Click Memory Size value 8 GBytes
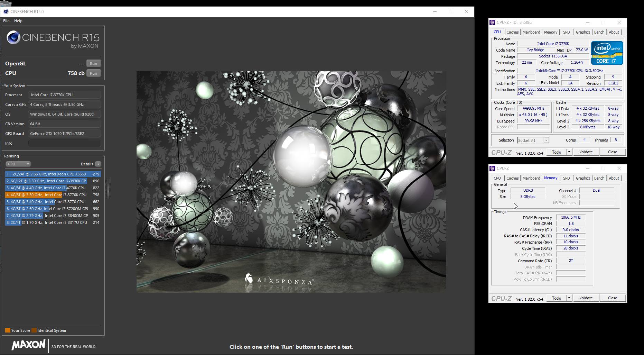Viewport: 644px width, 355px height. [528, 197]
